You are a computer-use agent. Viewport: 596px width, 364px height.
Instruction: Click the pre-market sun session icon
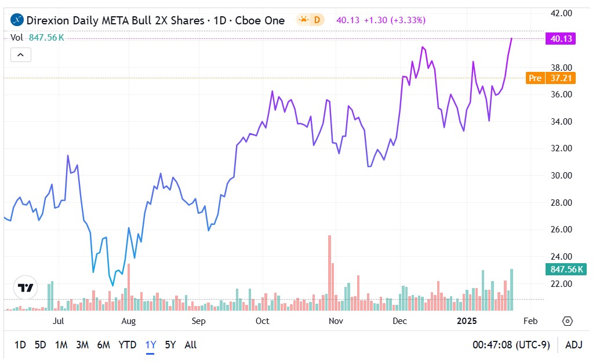(x=304, y=20)
